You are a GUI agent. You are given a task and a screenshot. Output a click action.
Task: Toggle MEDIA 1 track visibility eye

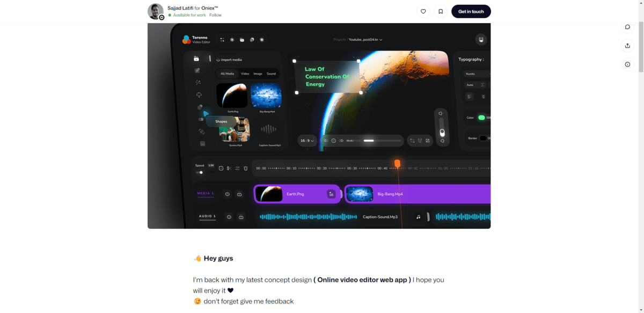point(227,194)
